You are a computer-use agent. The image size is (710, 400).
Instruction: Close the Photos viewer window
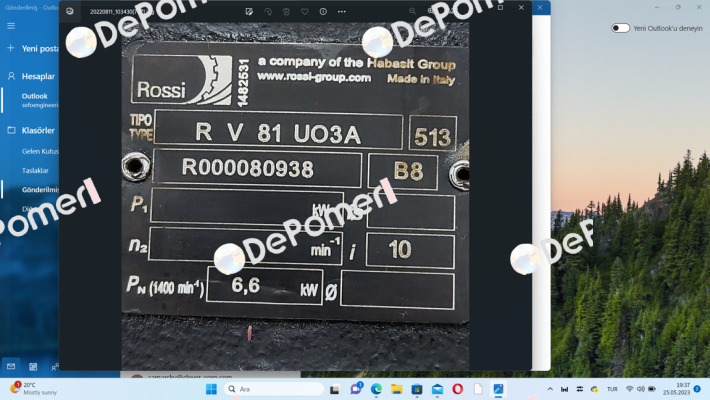pos(521,7)
